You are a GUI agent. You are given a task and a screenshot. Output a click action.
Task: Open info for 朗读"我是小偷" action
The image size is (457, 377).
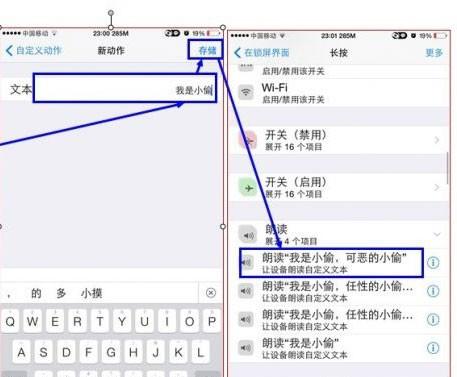(x=433, y=348)
